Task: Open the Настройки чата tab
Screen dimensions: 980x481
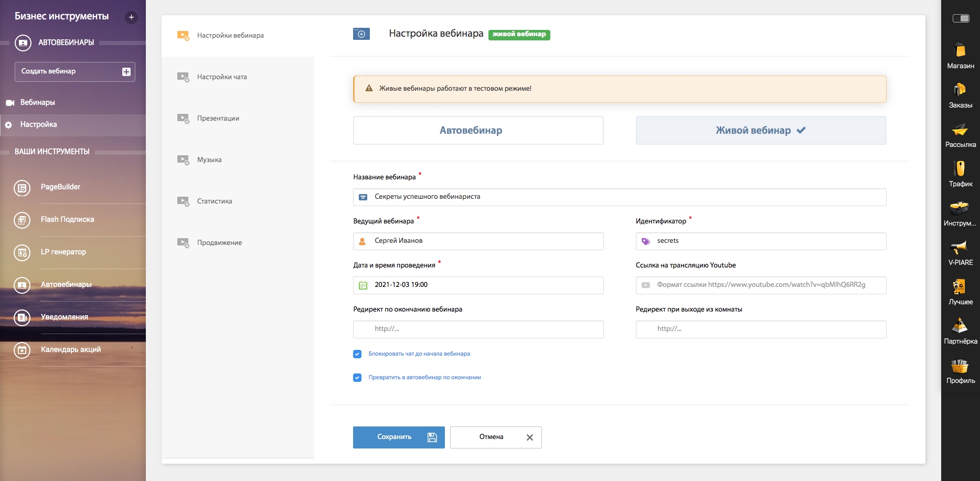Action: coord(238,77)
